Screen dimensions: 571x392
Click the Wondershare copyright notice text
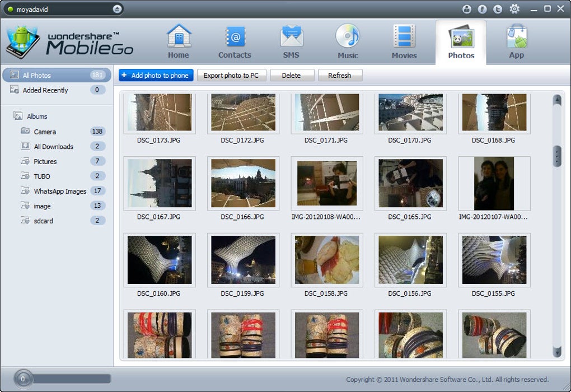click(x=447, y=380)
